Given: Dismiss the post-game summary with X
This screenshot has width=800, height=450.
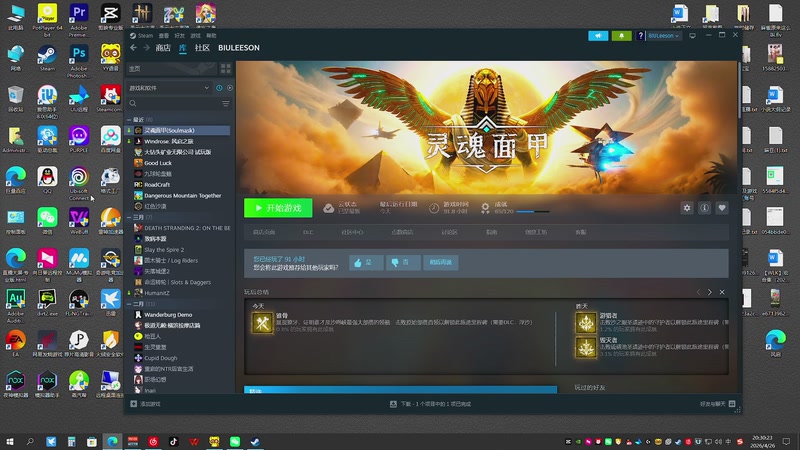Looking at the screenshot, I should [x=722, y=292].
